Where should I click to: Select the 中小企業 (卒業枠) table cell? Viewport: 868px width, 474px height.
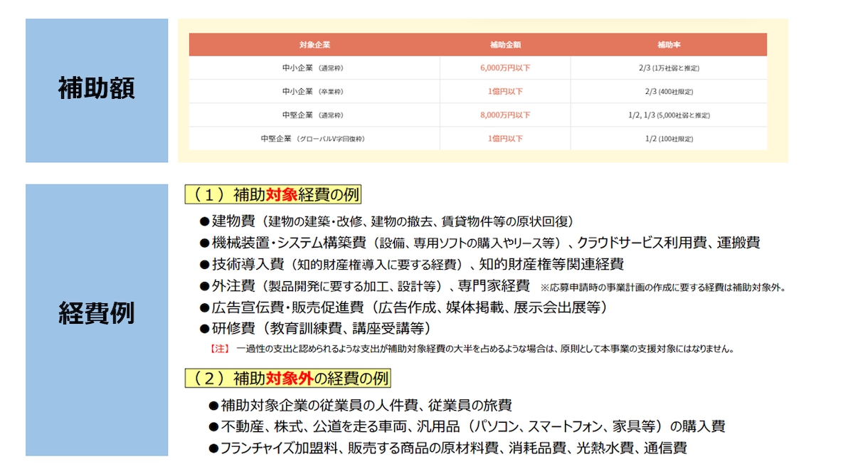(x=314, y=92)
